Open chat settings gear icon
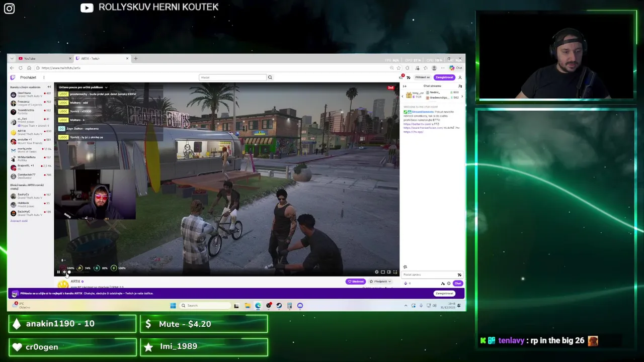 (x=449, y=284)
